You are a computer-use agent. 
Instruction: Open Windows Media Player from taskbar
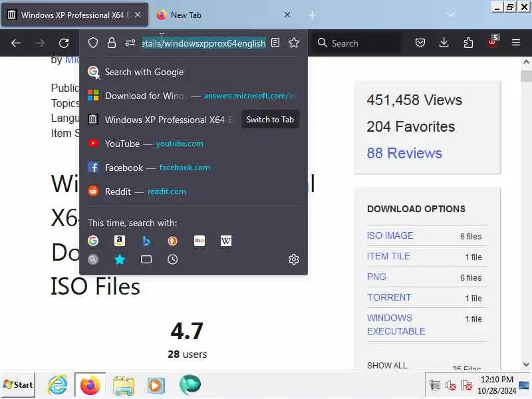(156, 386)
